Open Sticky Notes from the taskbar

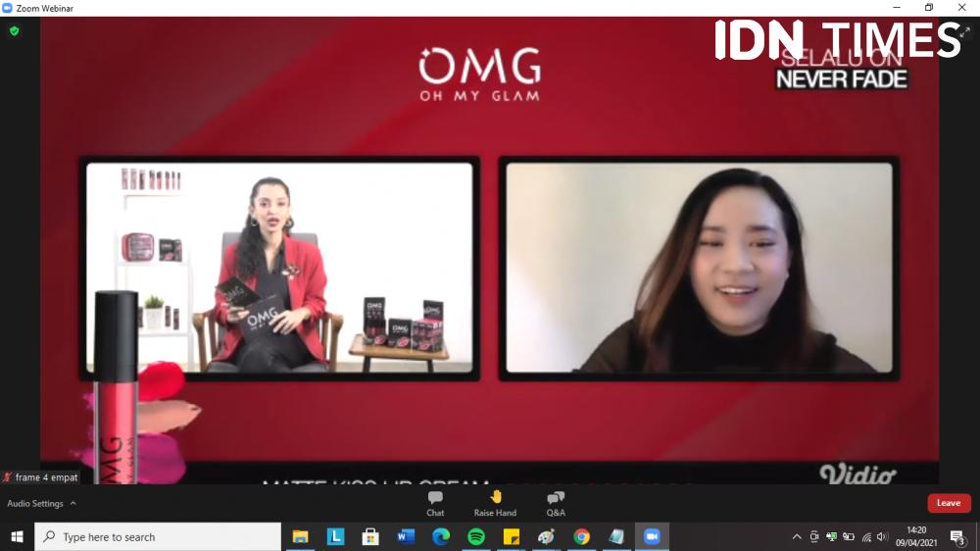pyautogui.click(x=512, y=536)
